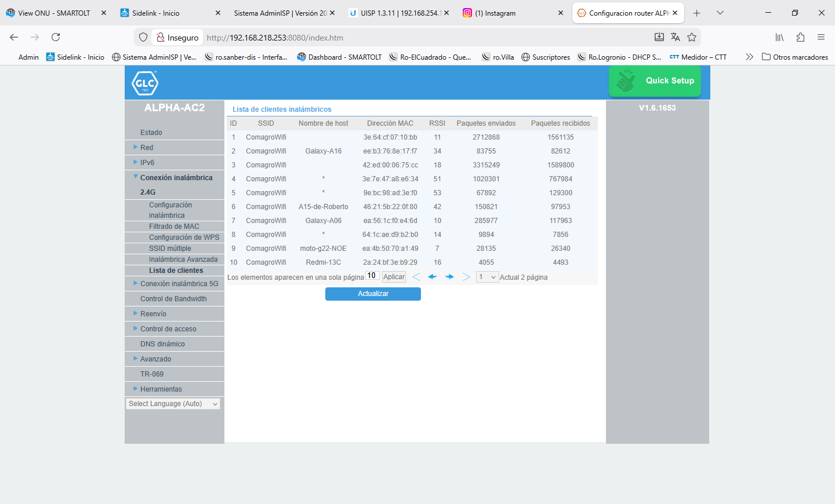Click the GLC logo in the header

[145, 83]
